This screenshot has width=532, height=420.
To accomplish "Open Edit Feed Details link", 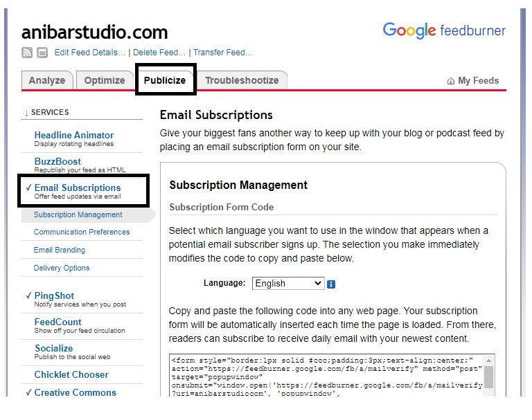I will [x=90, y=53].
